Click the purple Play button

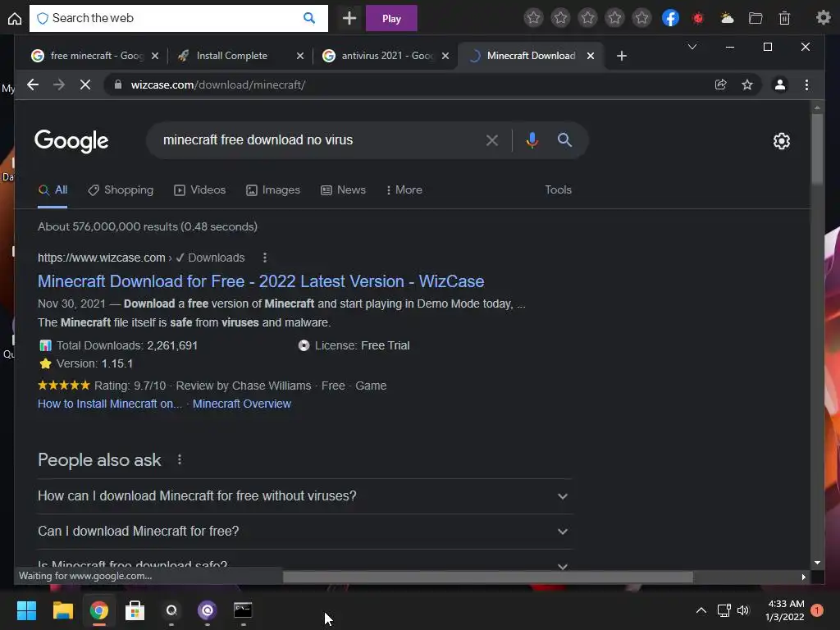tap(391, 18)
